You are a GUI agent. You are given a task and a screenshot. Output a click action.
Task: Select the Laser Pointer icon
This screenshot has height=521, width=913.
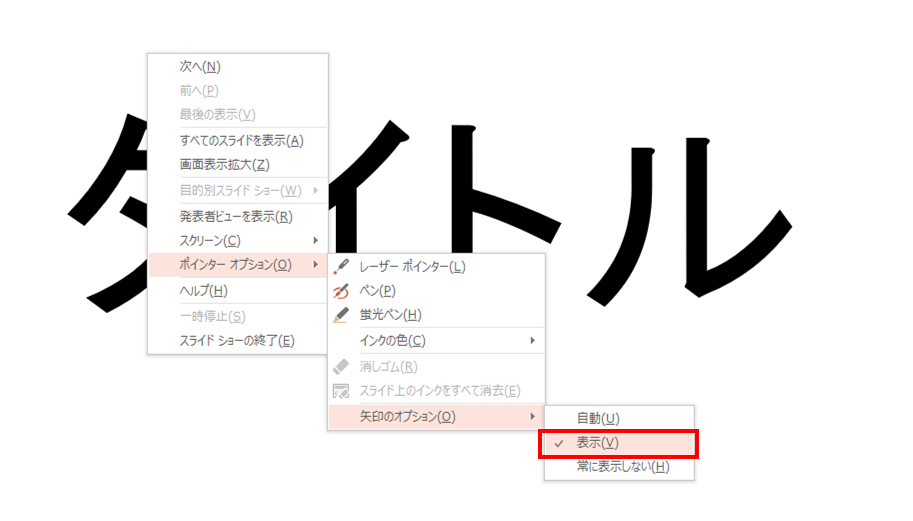pos(341,267)
